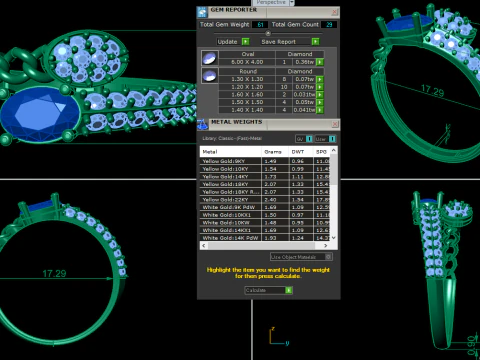Select Yellow Gold:18KY row
The height and width of the screenshot is (360, 480).
coord(265,184)
